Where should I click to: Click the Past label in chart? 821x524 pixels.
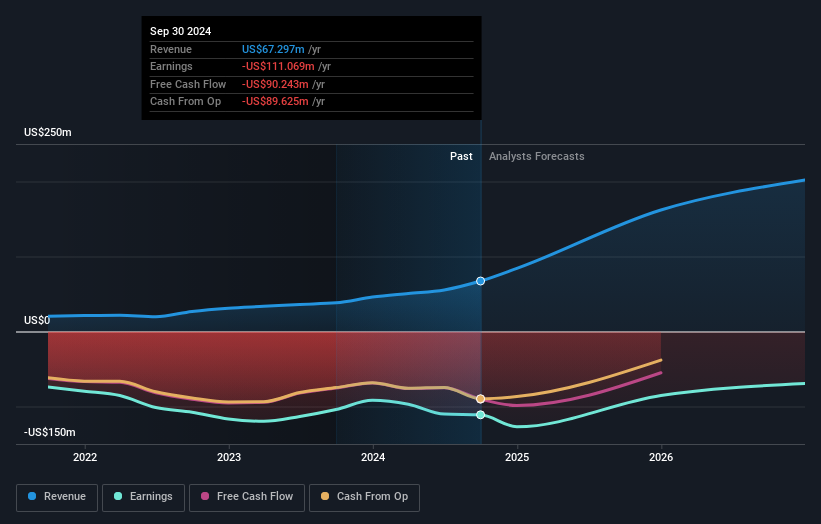point(461,156)
